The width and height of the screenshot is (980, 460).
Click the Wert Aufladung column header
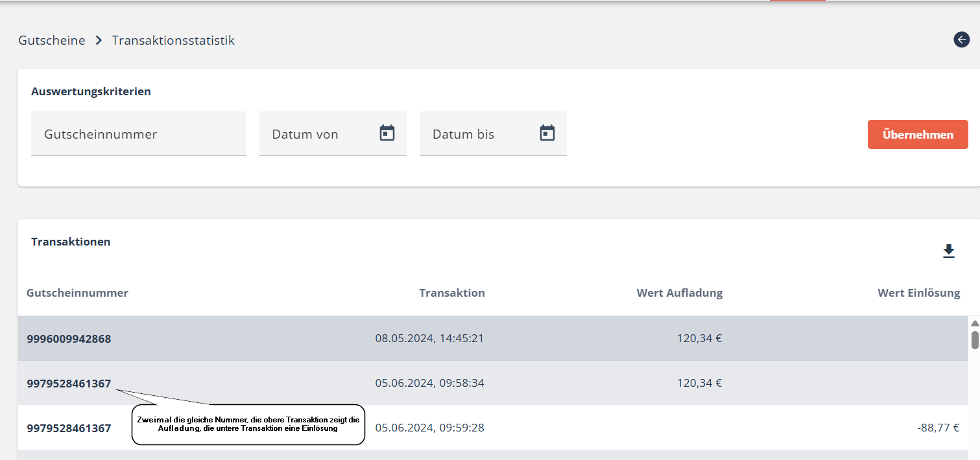pos(680,293)
